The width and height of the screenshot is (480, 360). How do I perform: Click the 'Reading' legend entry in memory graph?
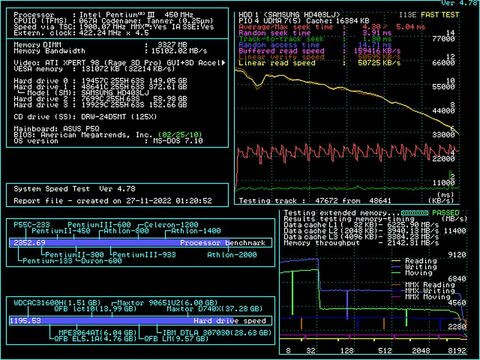point(414,261)
